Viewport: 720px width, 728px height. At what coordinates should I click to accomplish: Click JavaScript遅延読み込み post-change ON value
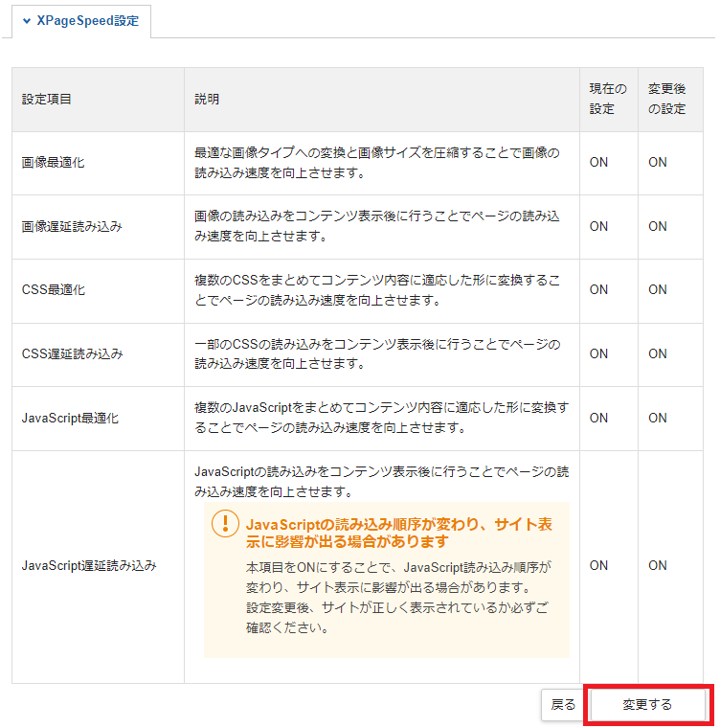(658, 565)
